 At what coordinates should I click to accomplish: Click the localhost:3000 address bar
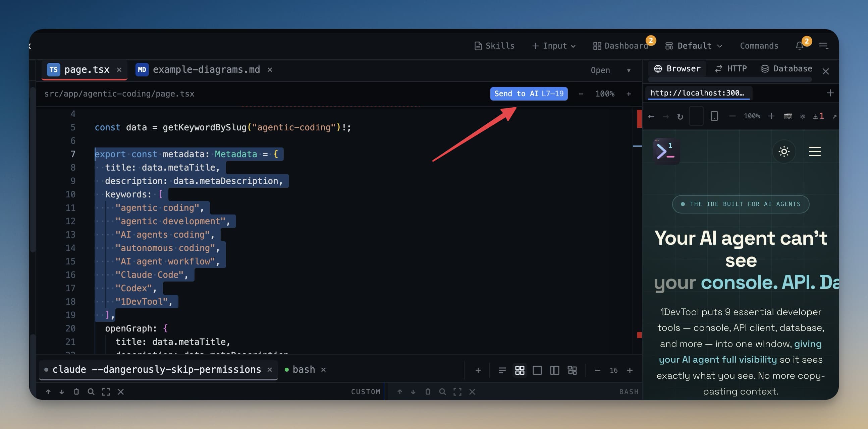pyautogui.click(x=700, y=93)
